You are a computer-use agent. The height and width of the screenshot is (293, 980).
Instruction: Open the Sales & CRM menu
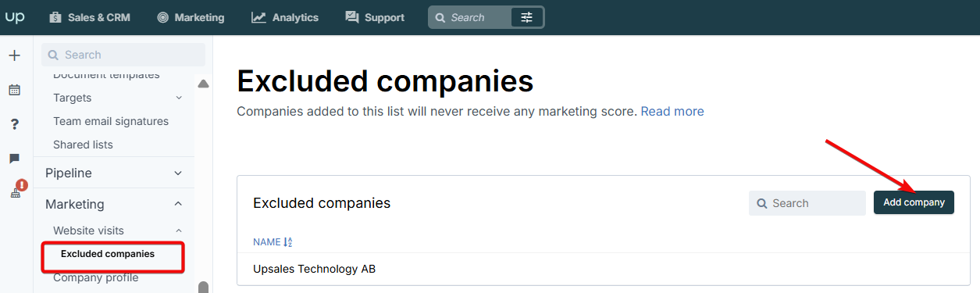[x=90, y=17]
